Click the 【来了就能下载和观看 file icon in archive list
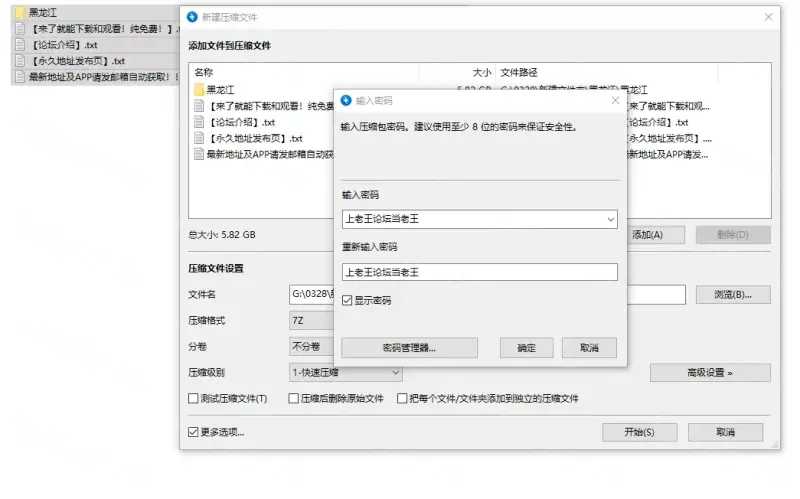The width and height of the screenshot is (800, 499). (199, 106)
